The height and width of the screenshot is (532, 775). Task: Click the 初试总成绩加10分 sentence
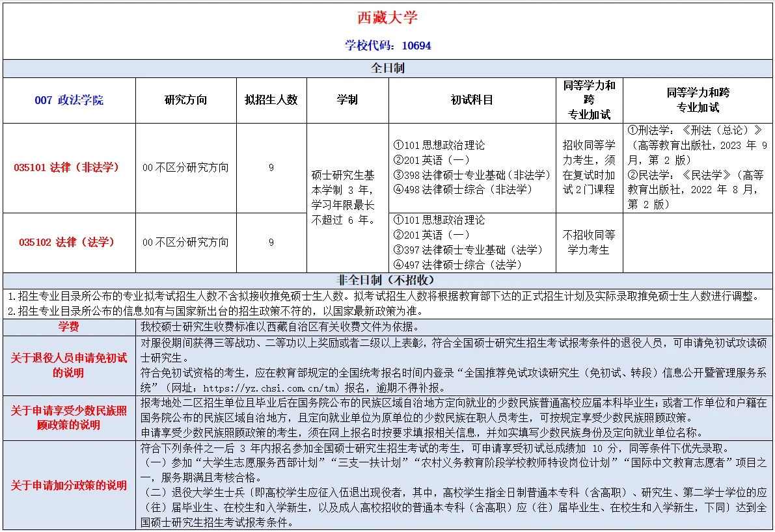click(x=435, y=449)
